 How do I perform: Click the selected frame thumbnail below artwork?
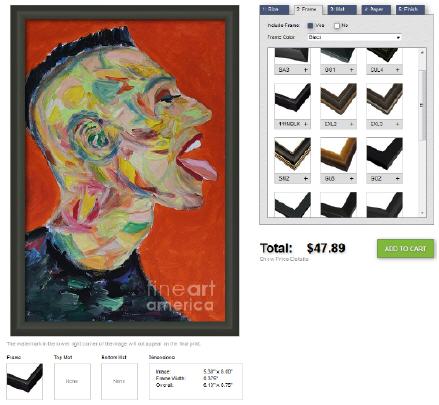tap(25, 381)
